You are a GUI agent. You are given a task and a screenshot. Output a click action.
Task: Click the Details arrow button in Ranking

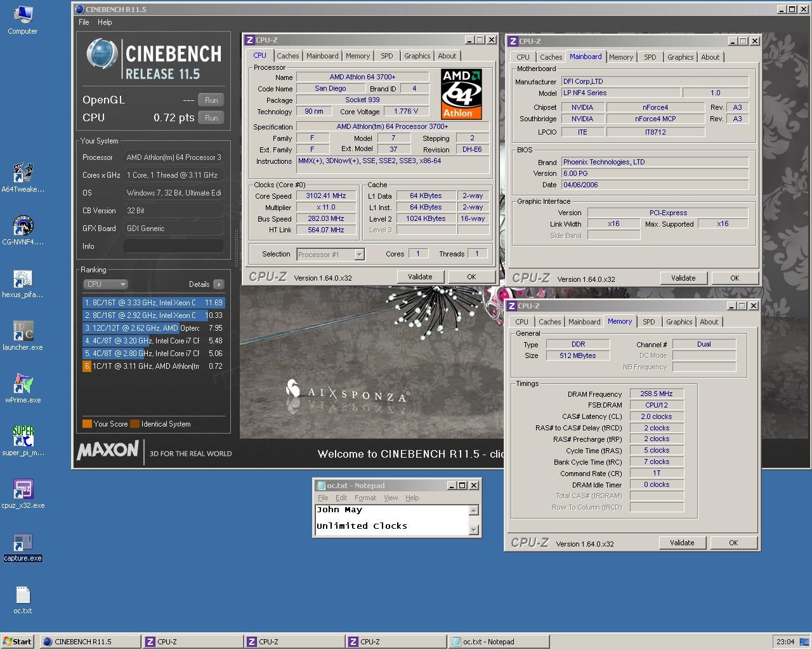point(219,284)
